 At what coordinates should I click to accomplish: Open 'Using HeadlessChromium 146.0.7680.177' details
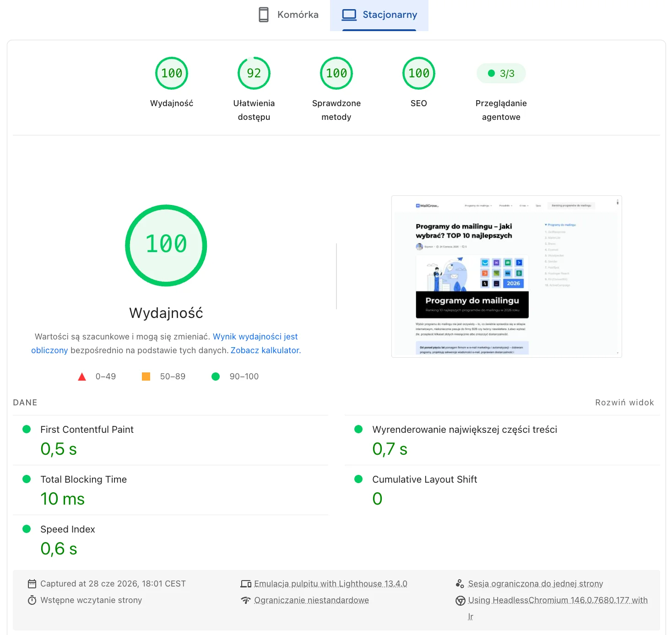(558, 600)
